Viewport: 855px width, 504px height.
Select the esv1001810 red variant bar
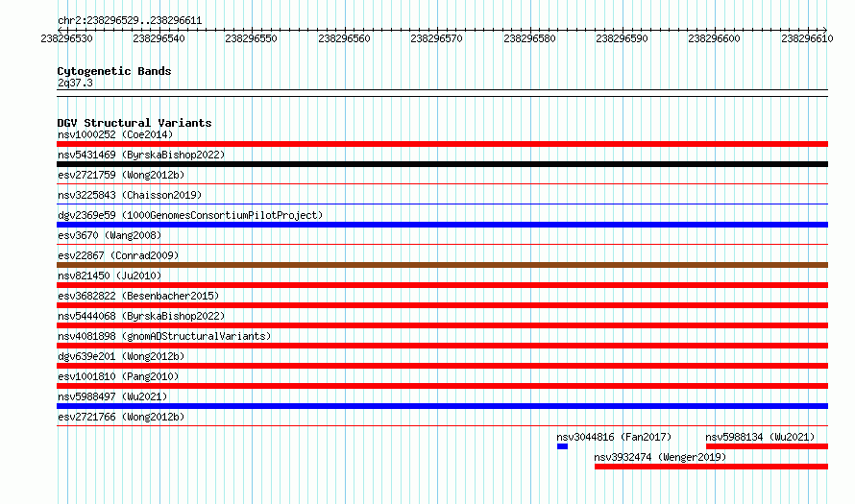[442, 386]
